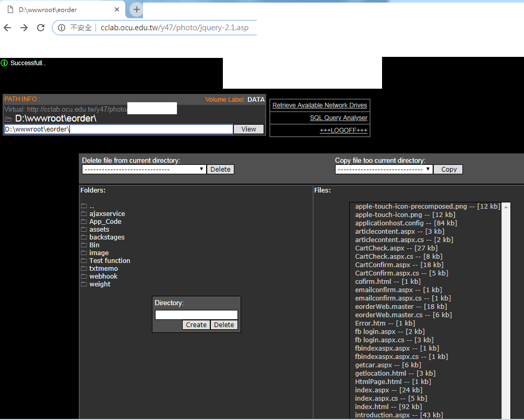Click the folder icon for image
524x420 pixels.
coord(84,253)
